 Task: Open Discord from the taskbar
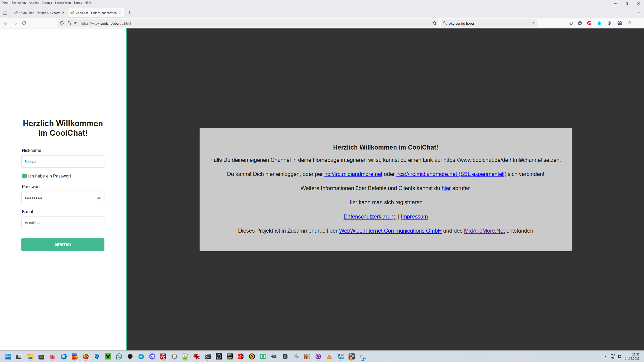coord(152,356)
